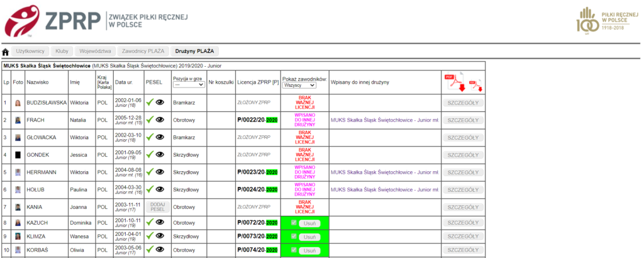Screen dimensions: 644x258
Task: Open Junior mł. team link in FRACH row
Action: point(385,120)
